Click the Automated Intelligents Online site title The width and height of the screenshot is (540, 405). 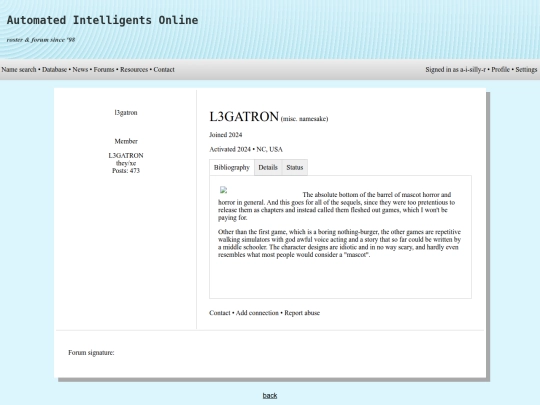click(x=103, y=20)
